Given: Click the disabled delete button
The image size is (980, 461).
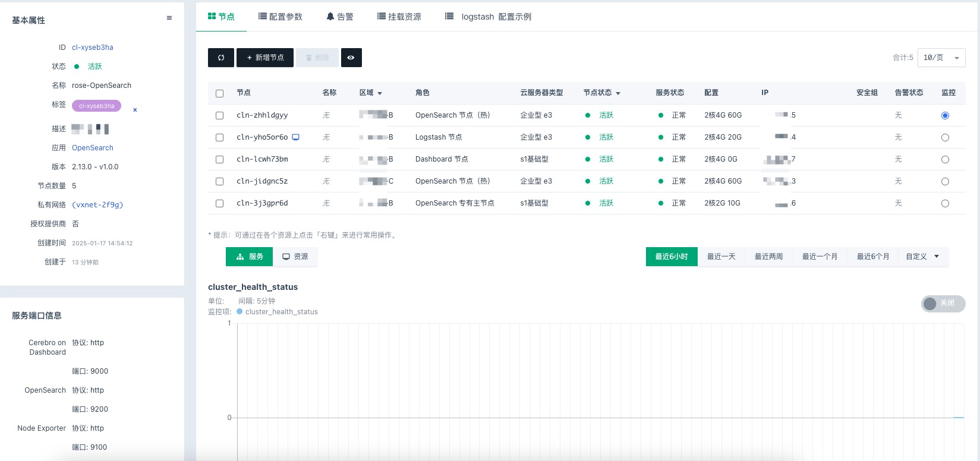Looking at the screenshot, I should point(317,58).
